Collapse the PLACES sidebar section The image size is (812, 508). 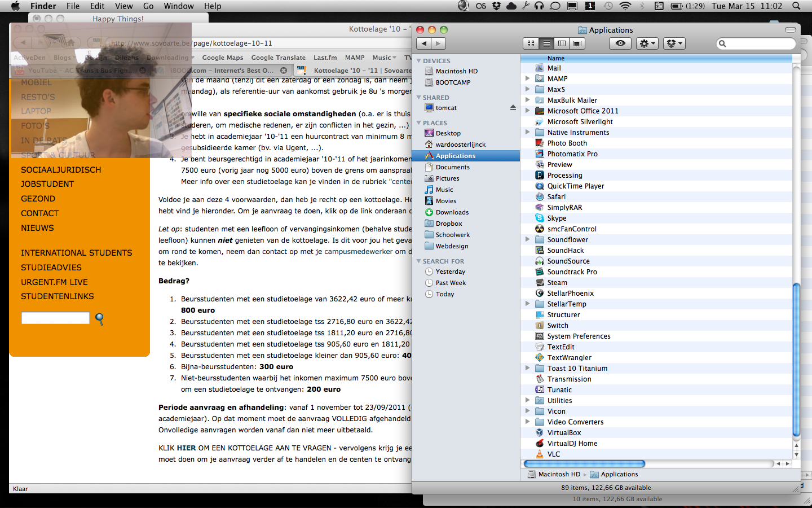click(x=419, y=123)
